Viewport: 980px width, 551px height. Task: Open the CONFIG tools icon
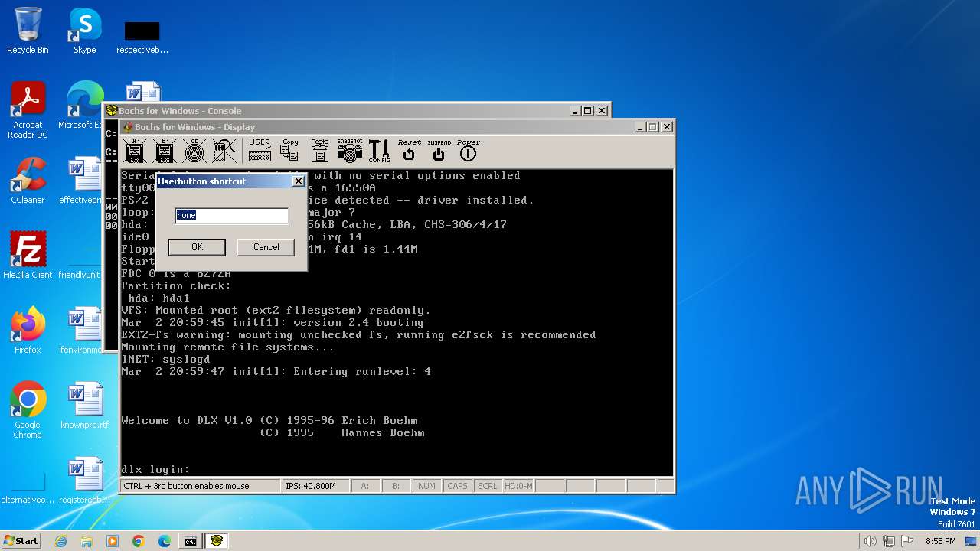[x=379, y=151]
